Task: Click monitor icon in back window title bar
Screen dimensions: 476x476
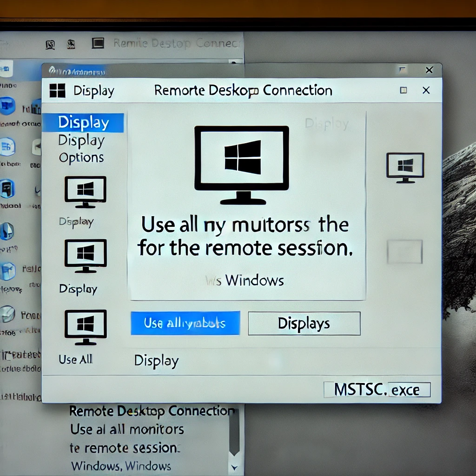Action: 98,43
